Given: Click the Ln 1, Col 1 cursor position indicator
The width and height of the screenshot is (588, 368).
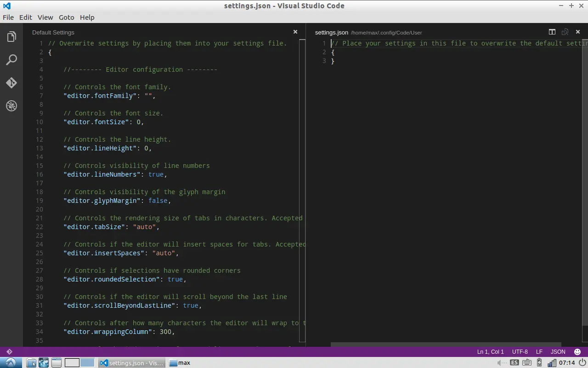Looking at the screenshot, I should click(491, 351).
